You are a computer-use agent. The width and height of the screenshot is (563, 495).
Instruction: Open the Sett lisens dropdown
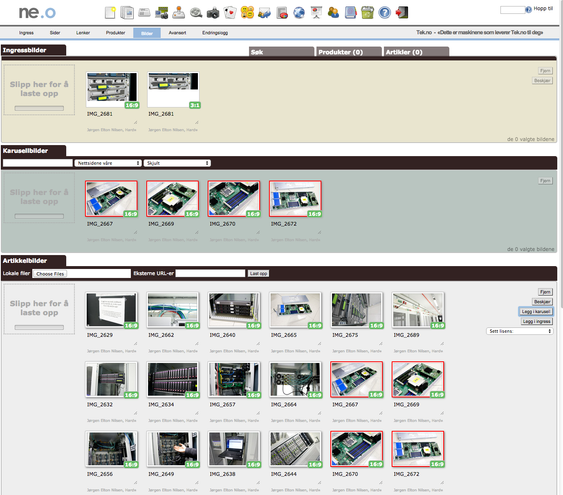pyautogui.click(x=520, y=331)
